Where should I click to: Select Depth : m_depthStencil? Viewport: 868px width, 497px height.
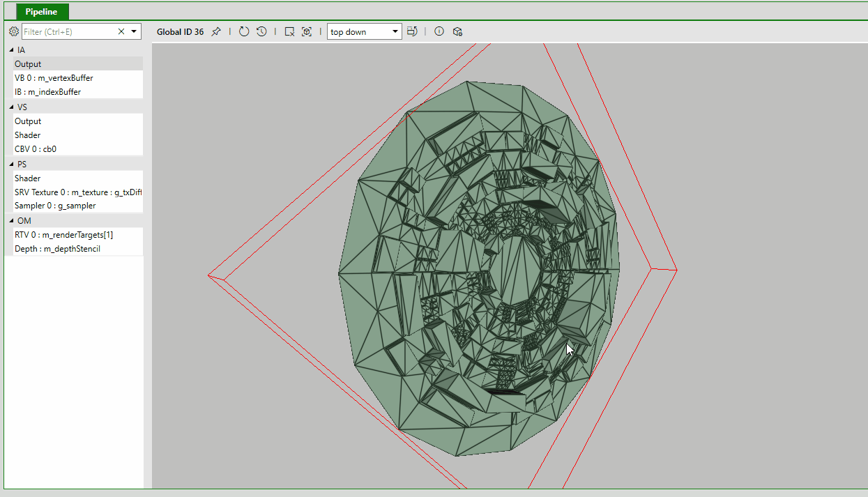click(x=77, y=249)
